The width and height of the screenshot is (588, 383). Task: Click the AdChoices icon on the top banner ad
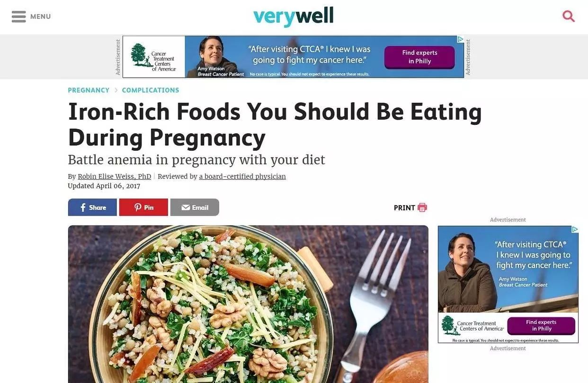point(460,39)
